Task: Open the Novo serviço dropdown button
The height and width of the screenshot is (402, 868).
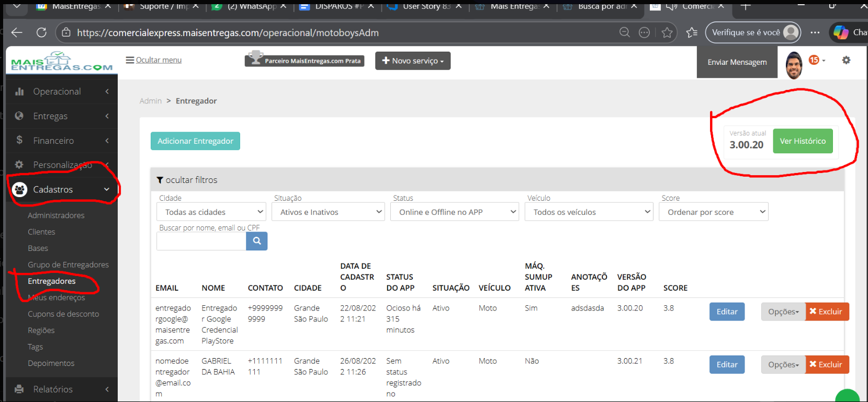Action: point(413,61)
